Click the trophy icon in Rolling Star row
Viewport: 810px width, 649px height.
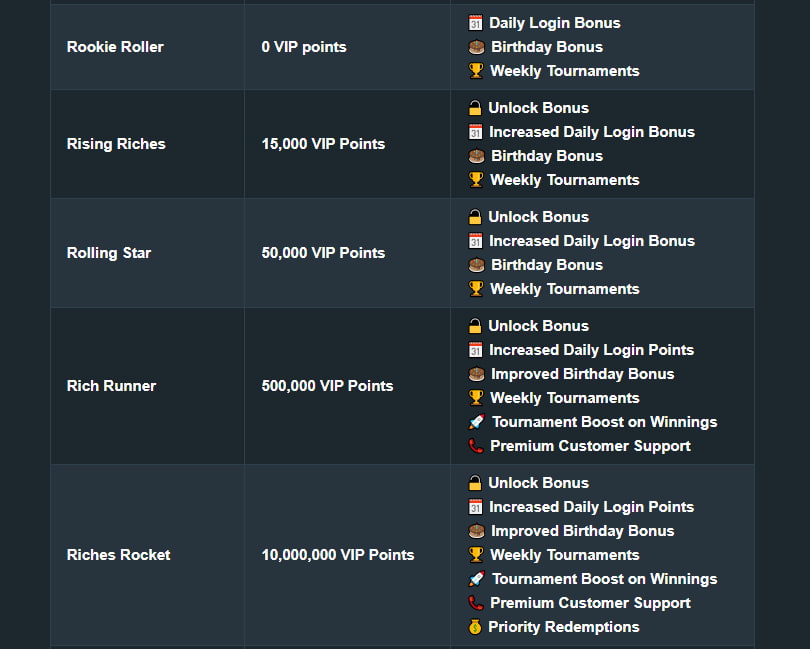[x=476, y=289]
